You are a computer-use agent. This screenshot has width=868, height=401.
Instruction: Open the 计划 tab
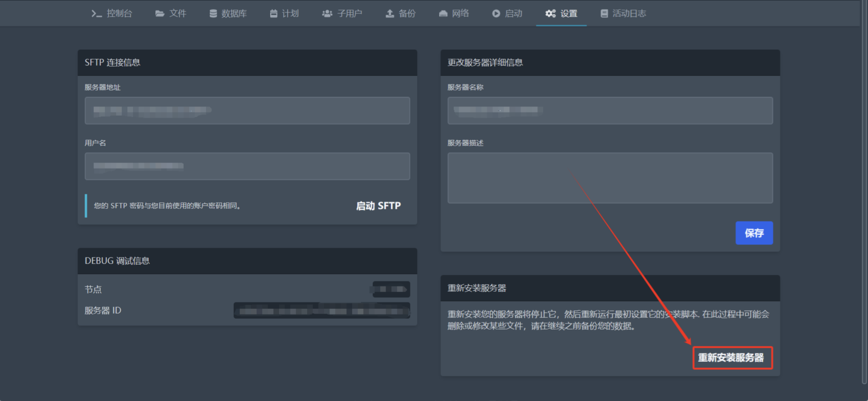click(x=284, y=13)
